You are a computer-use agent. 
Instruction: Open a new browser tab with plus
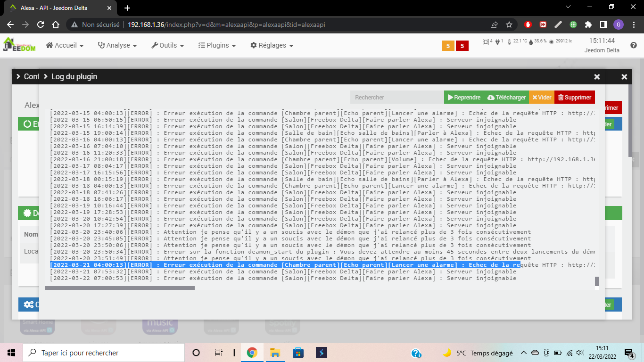[x=127, y=8]
